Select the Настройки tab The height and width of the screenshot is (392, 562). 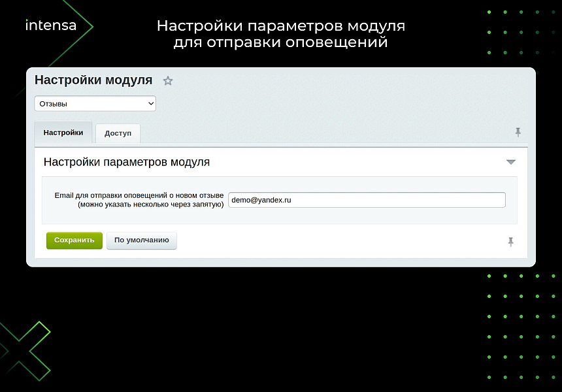click(63, 132)
